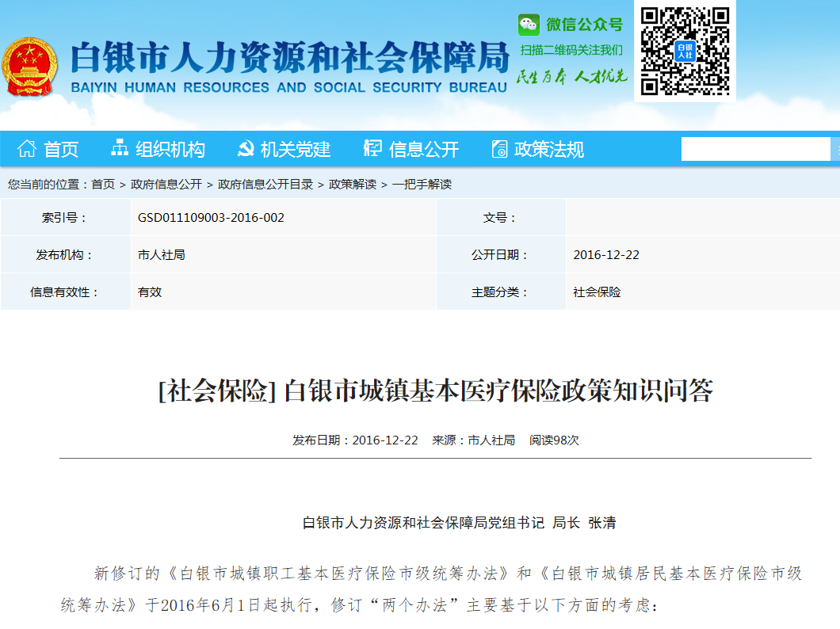The image size is (840, 629).
Task: Click the 白银市人力资源和社会保障局 site title
Action: point(289,59)
